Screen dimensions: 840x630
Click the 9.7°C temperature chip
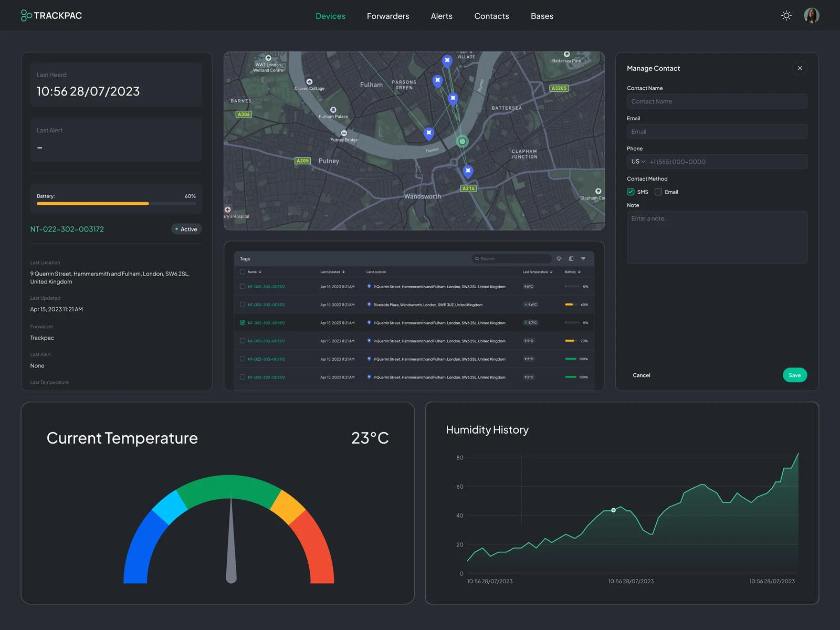click(x=531, y=323)
